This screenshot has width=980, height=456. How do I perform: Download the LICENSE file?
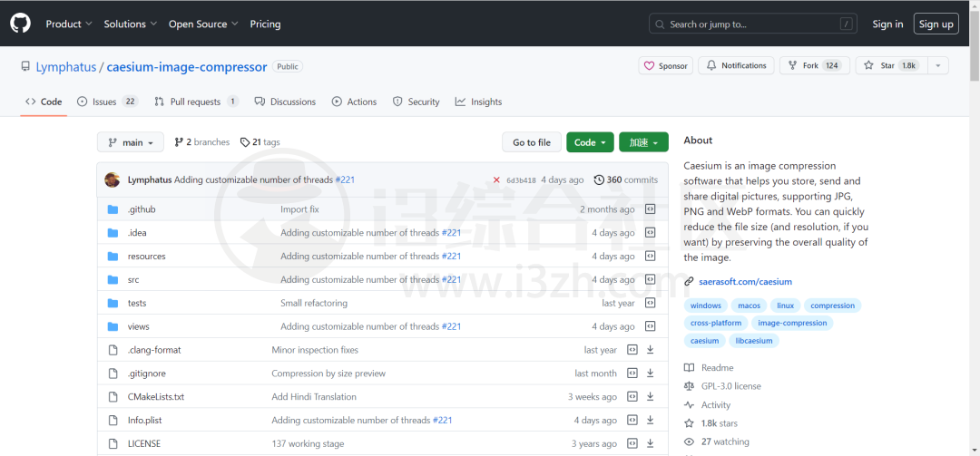(x=650, y=443)
